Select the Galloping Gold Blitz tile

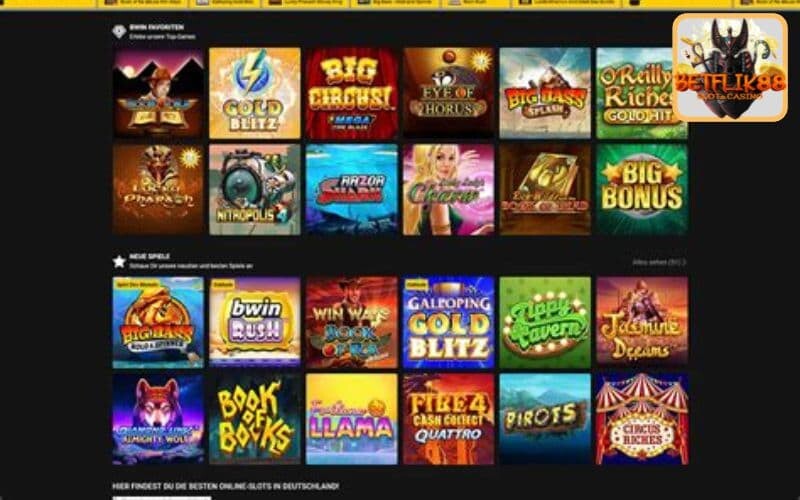coord(448,322)
